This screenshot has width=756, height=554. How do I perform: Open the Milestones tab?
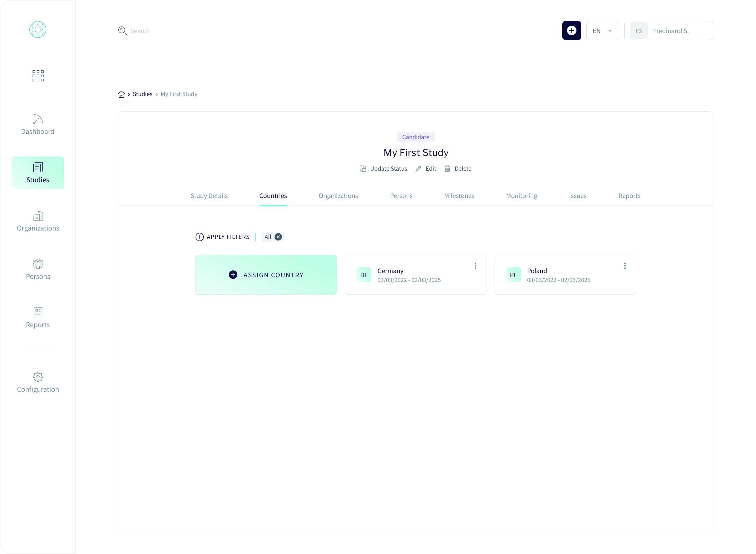(x=459, y=196)
